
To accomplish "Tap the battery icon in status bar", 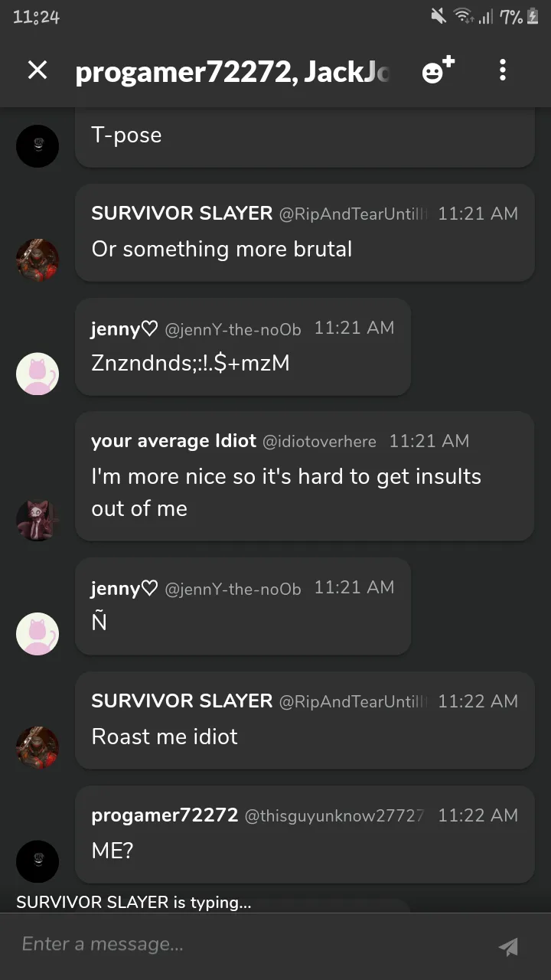I will [x=533, y=16].
